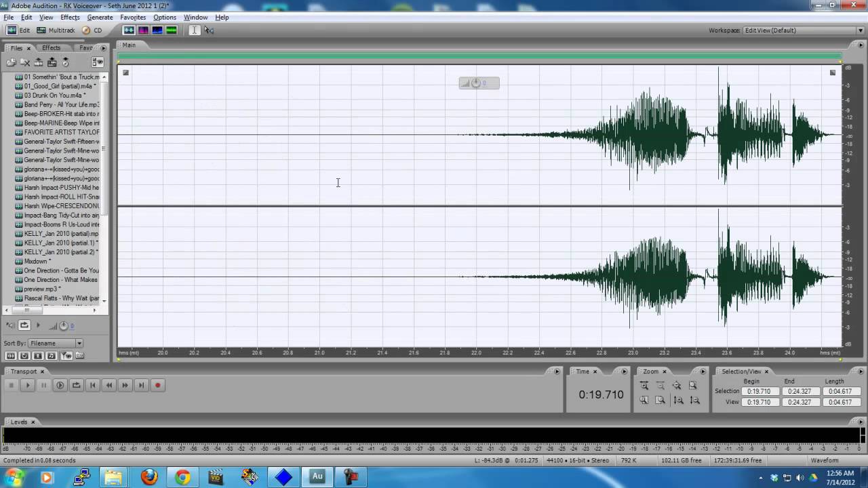Play selected file preview
Viewport: 868px width, 488px height.
click(x=38, y=325)
